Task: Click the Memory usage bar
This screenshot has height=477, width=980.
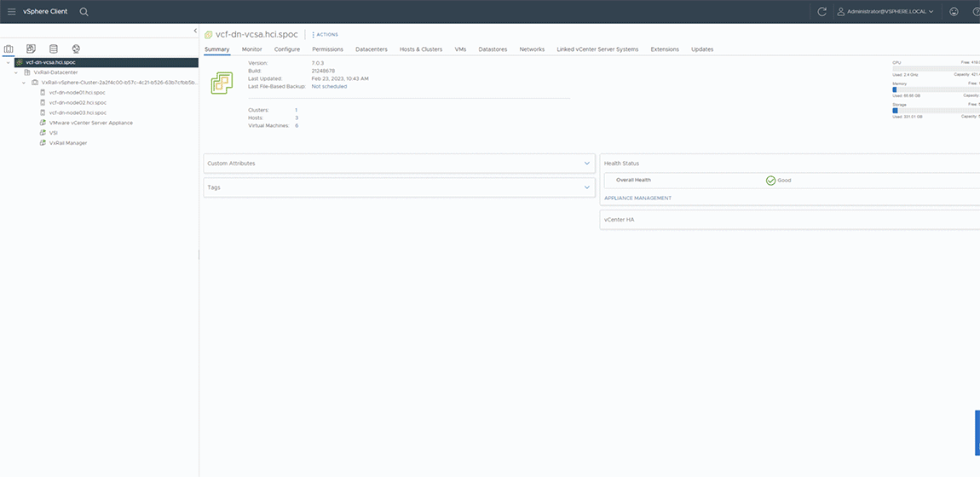Action: [x=935, y=89]
